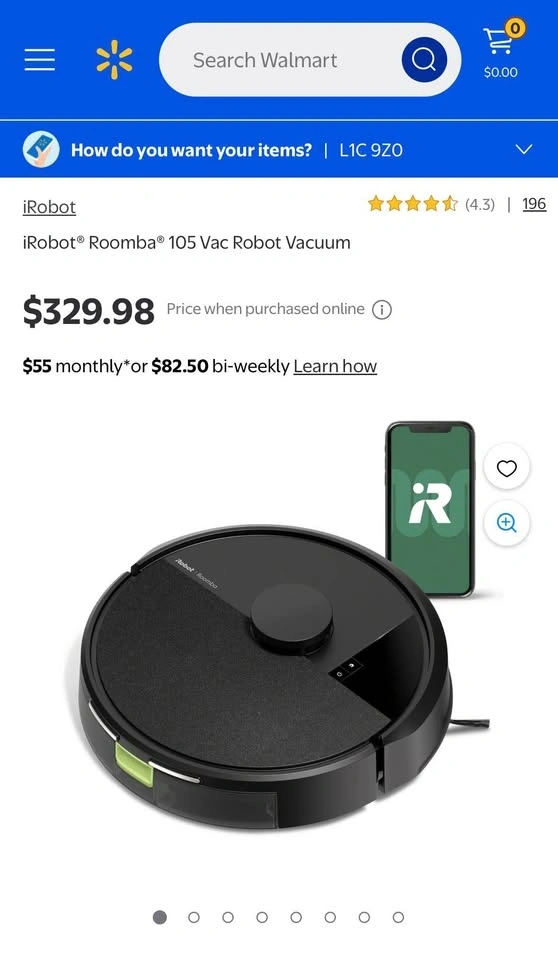Click the price info circle icon
Image resolution: width=558 pixels, height=960 pixels.
pos(382,310)
